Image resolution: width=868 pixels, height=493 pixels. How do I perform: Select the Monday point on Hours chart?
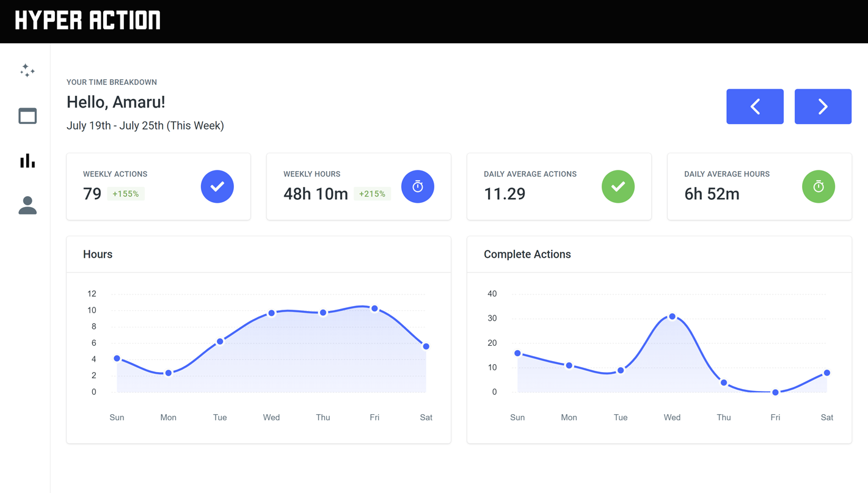[x=169, y=373]
